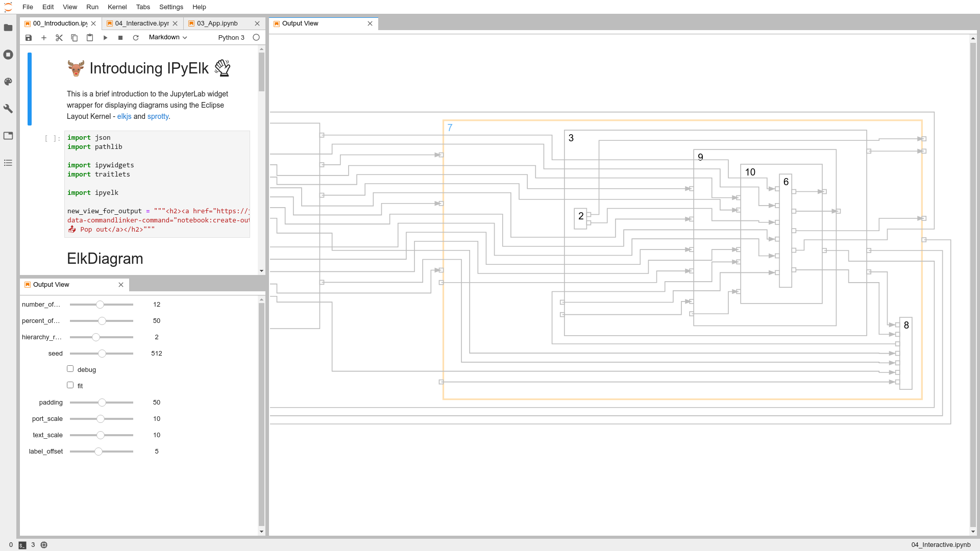Screen dimensions: 980x551
Task: Open the File menu
Action: click(28, 7)
